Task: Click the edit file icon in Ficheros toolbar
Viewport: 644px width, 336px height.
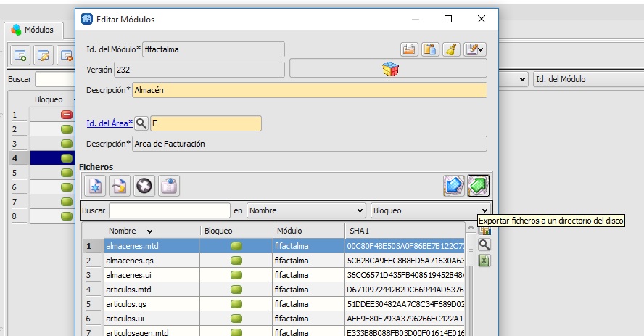Action: (x=120, y=186)
